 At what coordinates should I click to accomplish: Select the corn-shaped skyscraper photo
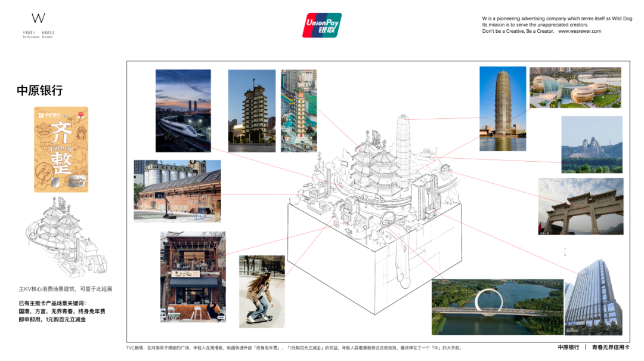click(x=503, y=109)
